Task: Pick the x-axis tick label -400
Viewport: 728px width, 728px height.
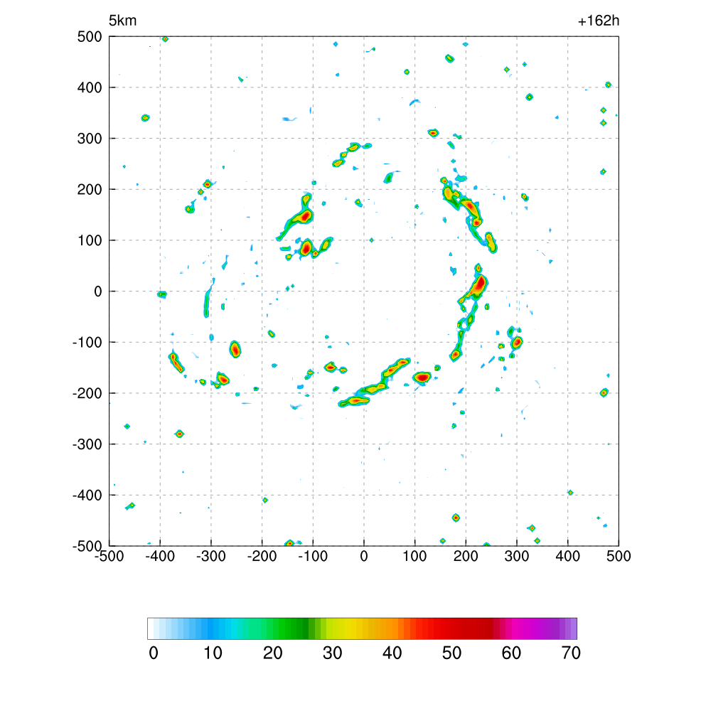Action: coord(160,556)
